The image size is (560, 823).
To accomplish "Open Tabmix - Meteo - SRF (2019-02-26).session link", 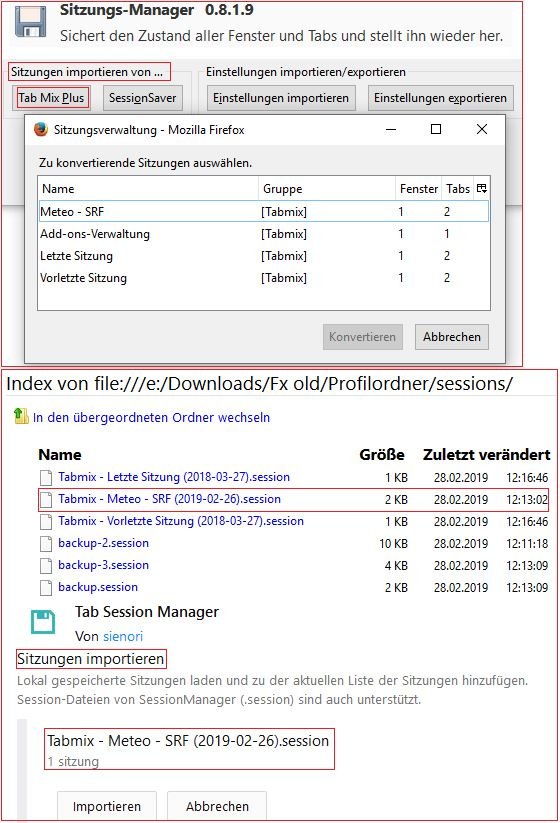I will point(170,499).
